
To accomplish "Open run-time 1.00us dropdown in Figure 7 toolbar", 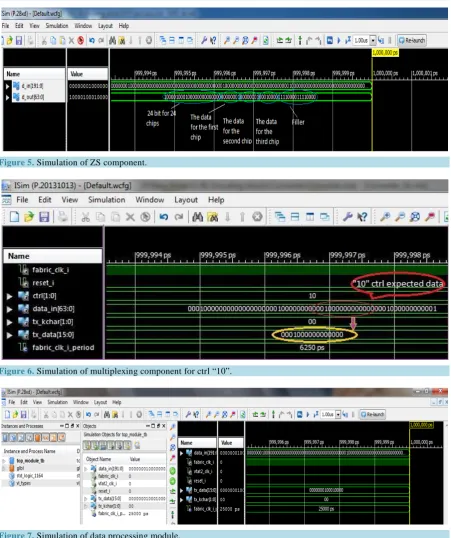I will (338, 414).
